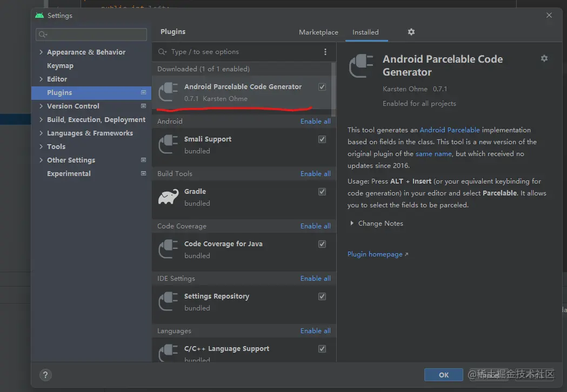Click the three-dot options menu icon
The height and width of the screenshot is (392, 567).
(x=325, y=52)
